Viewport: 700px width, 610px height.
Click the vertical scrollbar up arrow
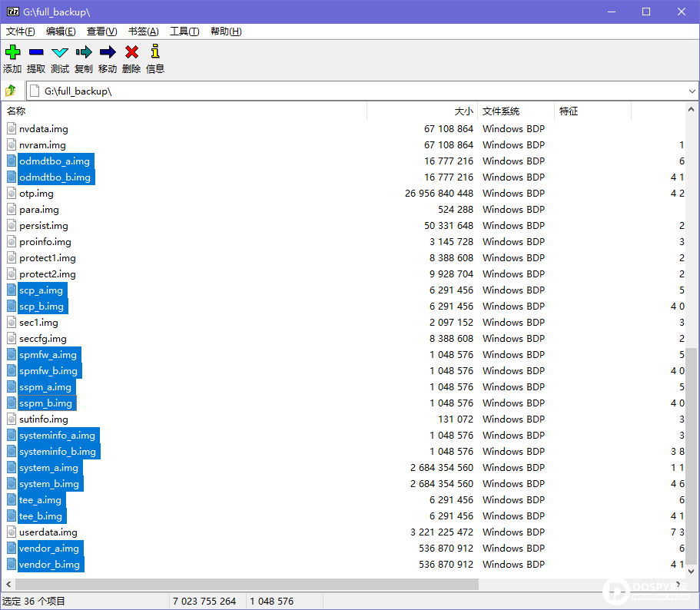[691, 109]
